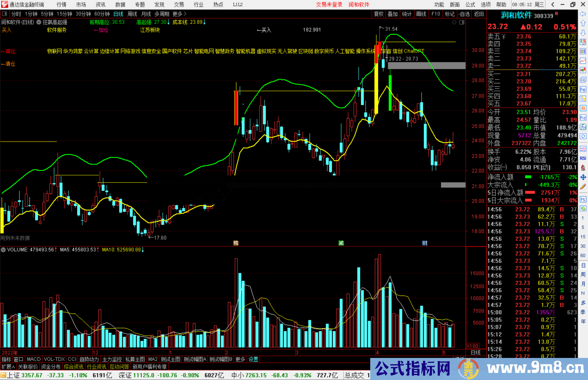Expand 更多 periods chevron
Screen dimensions: 588x380
click(185, 14)
